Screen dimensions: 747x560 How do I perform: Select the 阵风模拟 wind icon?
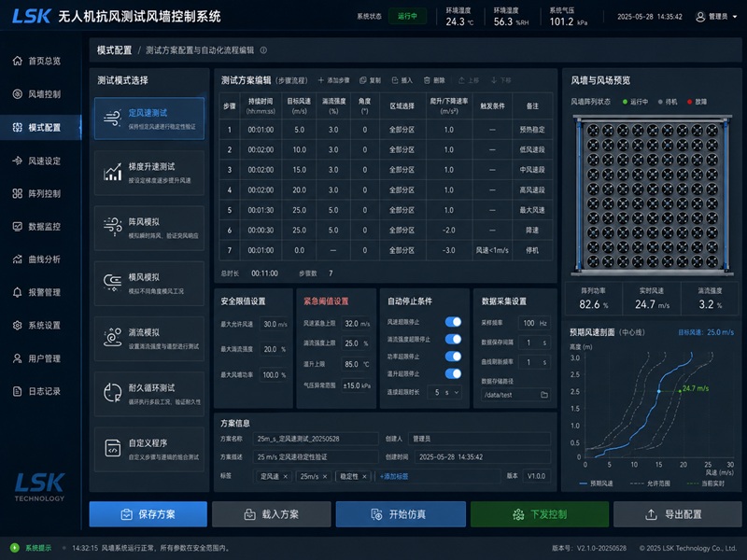tap(112, 228)
